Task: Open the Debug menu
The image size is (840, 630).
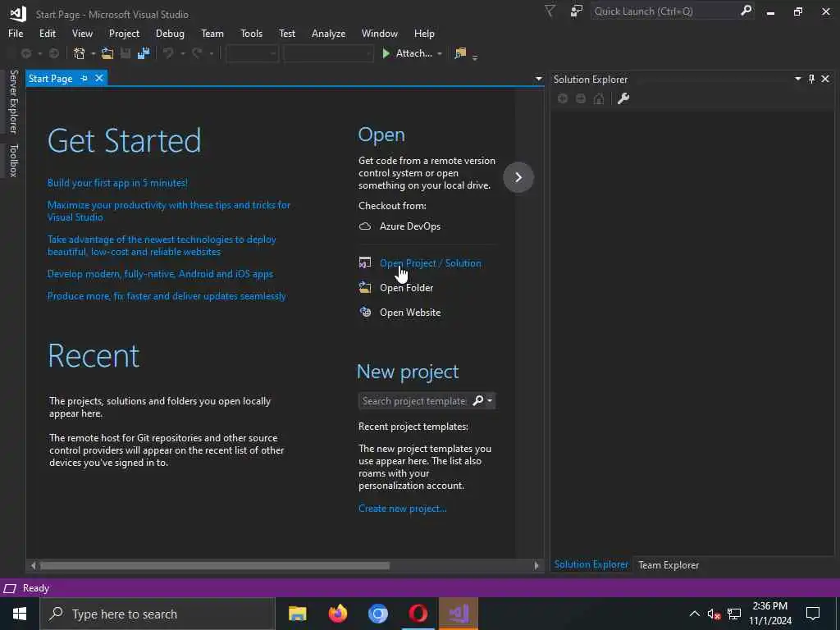Action: pos(170,33)
